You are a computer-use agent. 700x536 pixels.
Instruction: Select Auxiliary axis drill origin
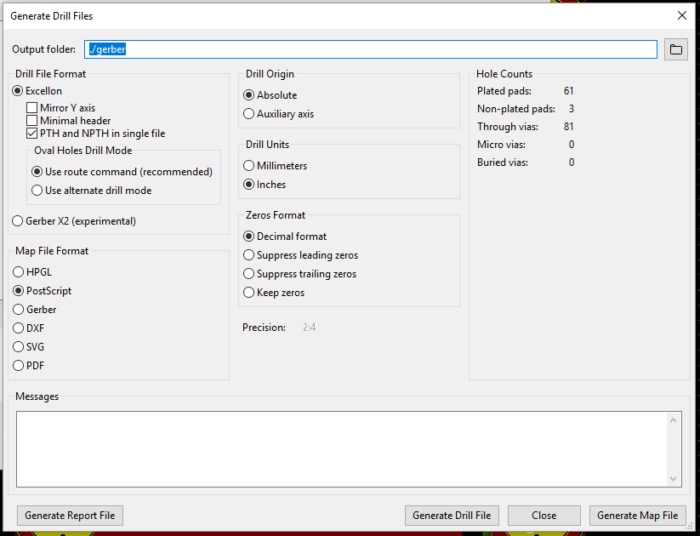point(249,114)
